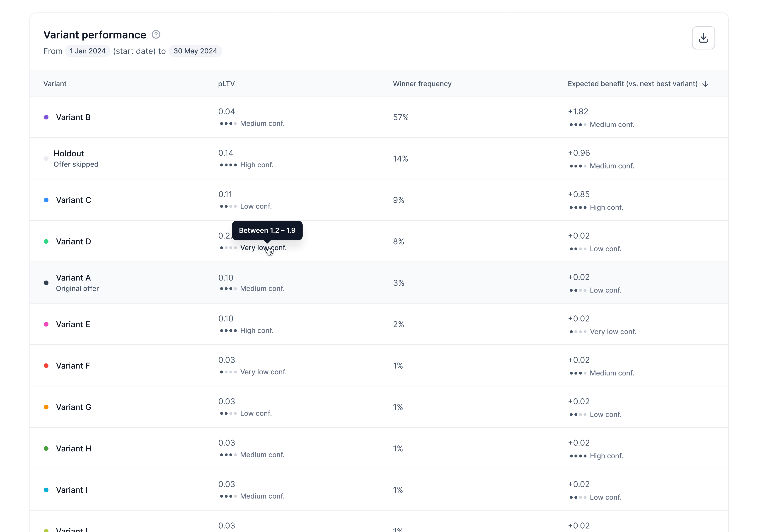Click the low confidence dots for Variant D's expected benefit
Image resolution: width=760 pixels, height=532 pixels.
tap(578, 249)
